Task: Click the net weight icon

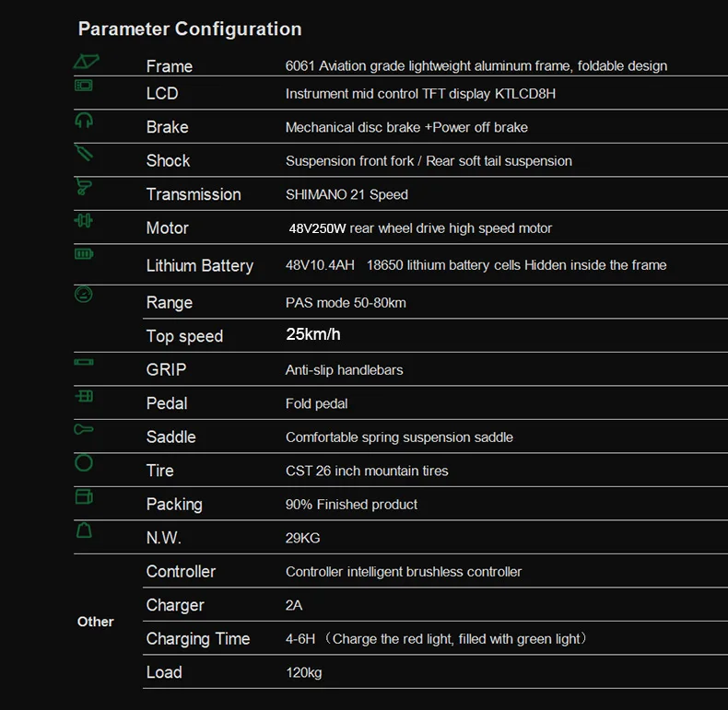Action: (x=84, y=531)
